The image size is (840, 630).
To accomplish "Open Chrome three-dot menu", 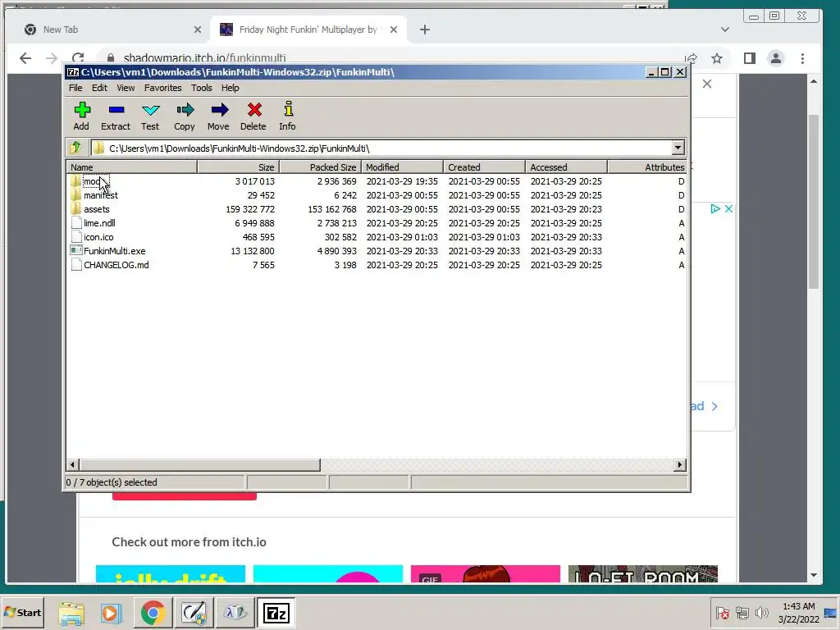I will [x=802, y=58].
